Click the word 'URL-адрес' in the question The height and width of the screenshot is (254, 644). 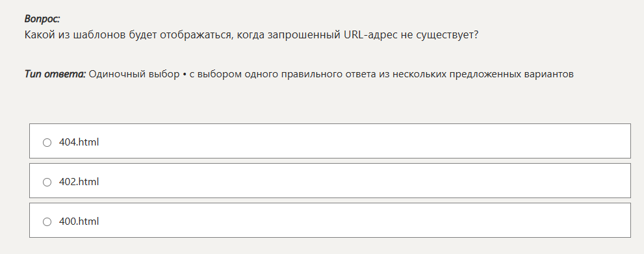click(367, 35)
